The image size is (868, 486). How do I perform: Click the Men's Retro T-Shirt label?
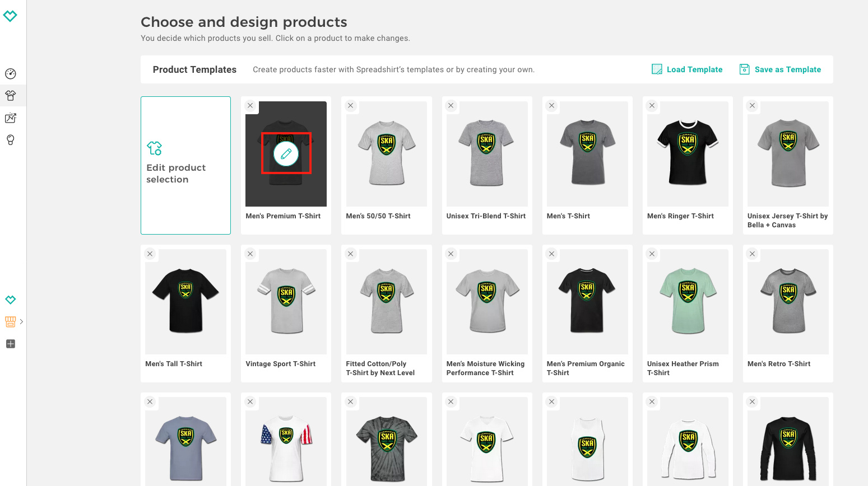click(x=778, y=364)
